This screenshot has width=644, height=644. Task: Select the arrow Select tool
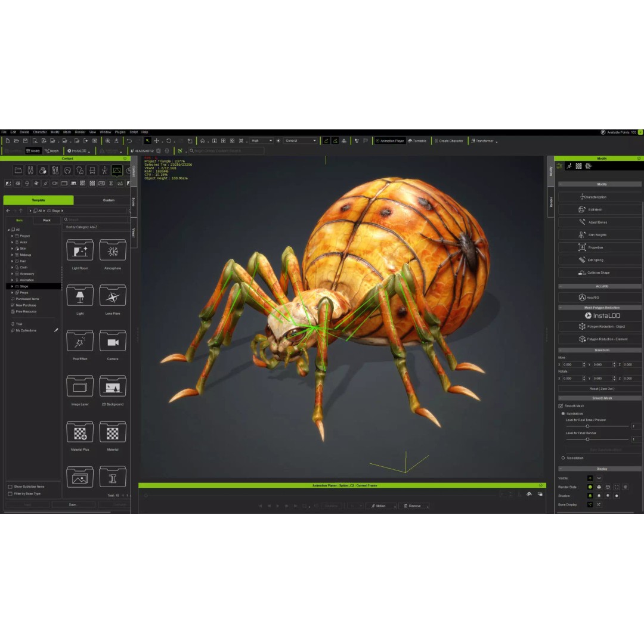pyautogui.click(x=147, y=141)
